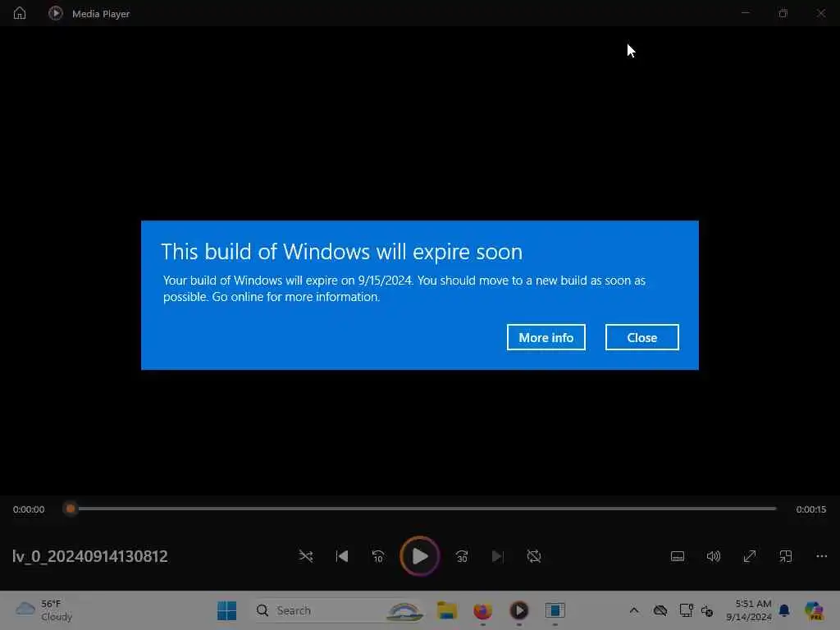840x630 pixels.
Task: Click the taskbar Search box
Action: coord(339,610)
